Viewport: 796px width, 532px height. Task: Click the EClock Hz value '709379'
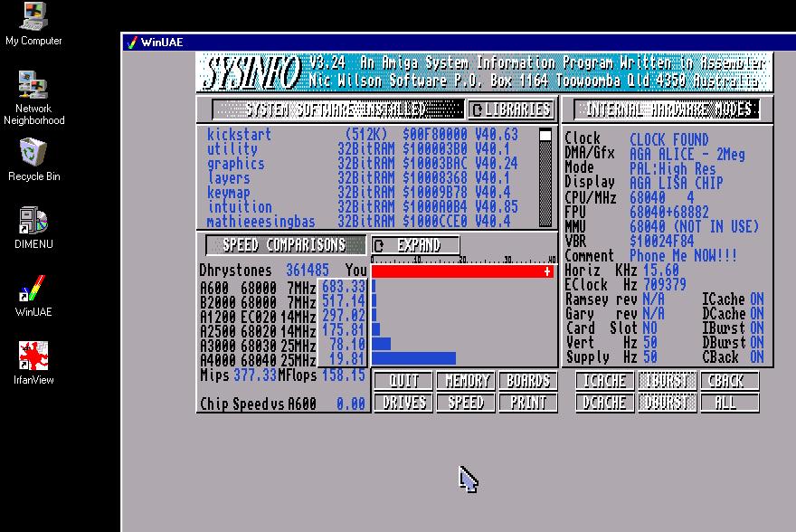click(665, 285)
